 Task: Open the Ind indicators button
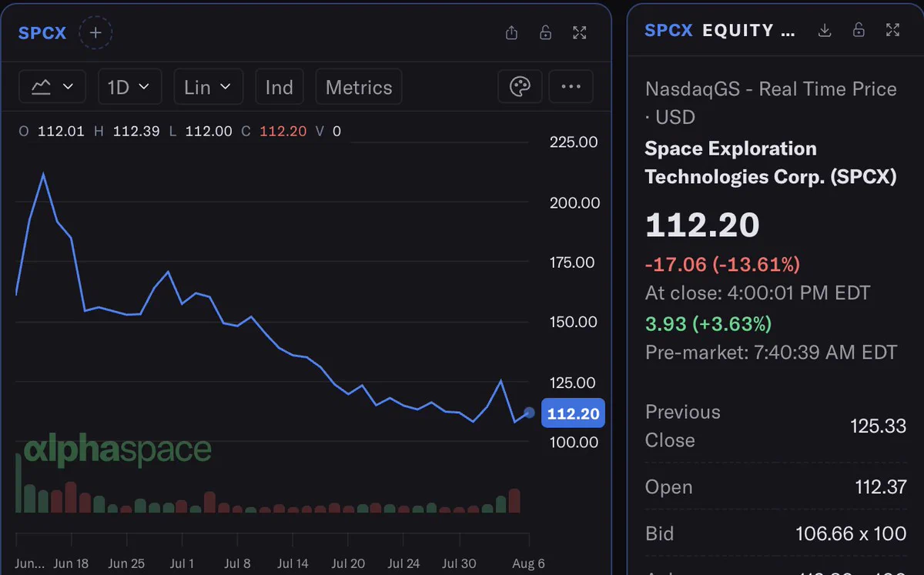coord(279,87)
